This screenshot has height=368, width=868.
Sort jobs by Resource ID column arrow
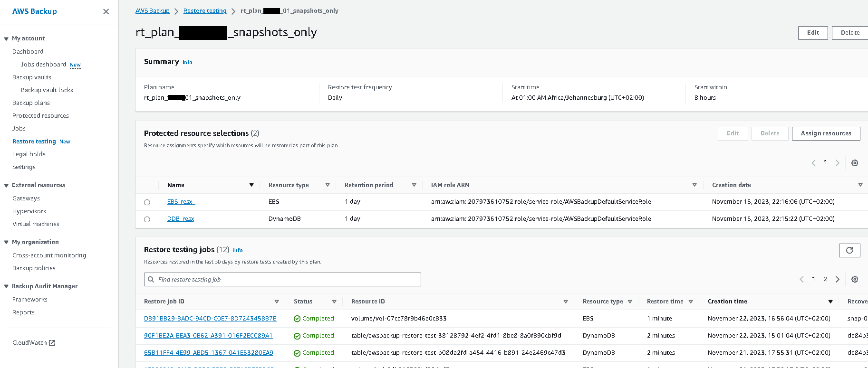(566, 302)
